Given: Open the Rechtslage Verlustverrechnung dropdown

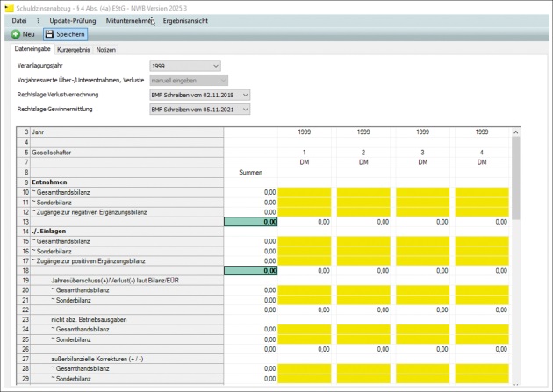Looking at the screenshot, I should point(199,95).
